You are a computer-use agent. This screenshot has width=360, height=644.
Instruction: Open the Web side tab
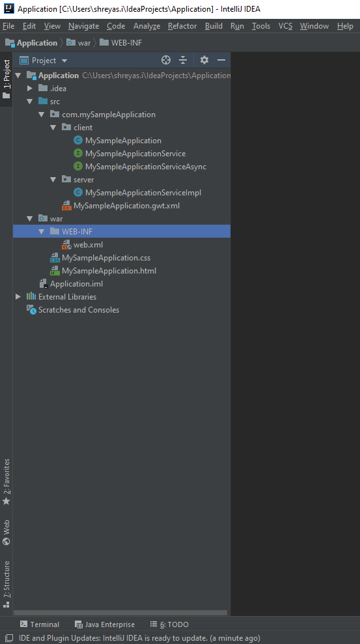click(x=7, y=533)
